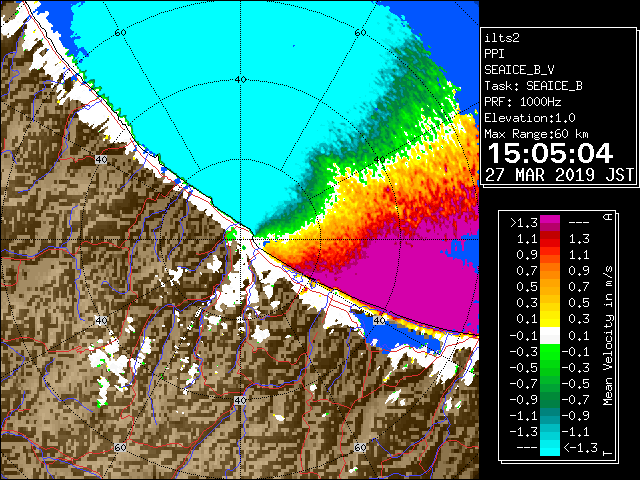Select the '27 MAR 2019 JST' date
Image resolution: width=640 pixels, height=480 pixels.
click(559, 175)
